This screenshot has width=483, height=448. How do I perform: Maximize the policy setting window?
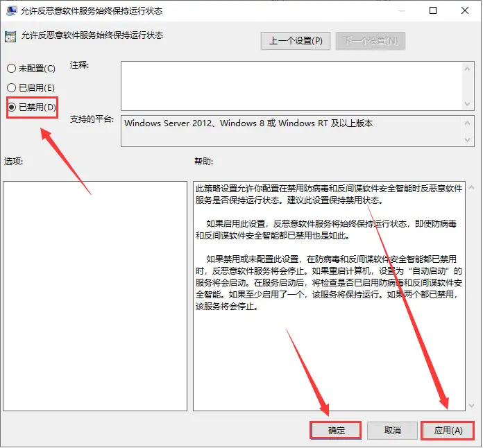click(433, 11)
